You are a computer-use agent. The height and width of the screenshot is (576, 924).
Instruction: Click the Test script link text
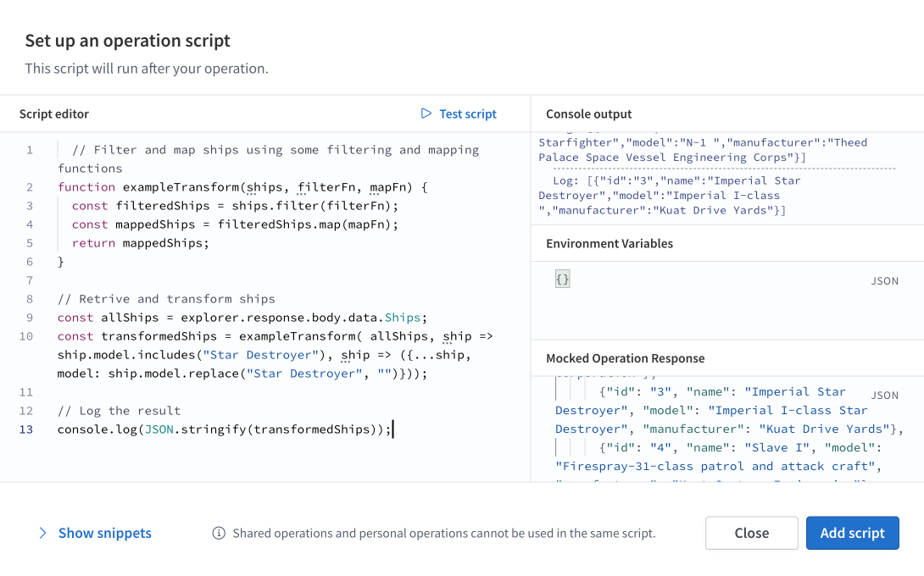[x=467, y=114]
